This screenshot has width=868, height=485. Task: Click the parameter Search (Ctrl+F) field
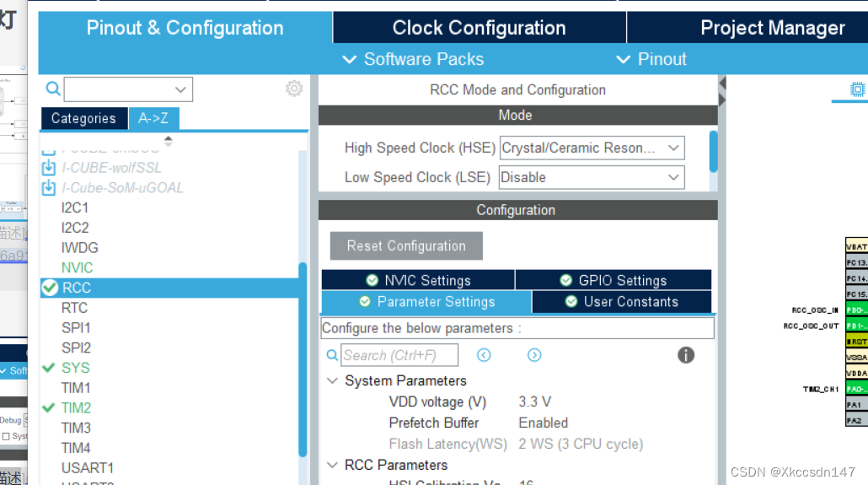(399, 355)
